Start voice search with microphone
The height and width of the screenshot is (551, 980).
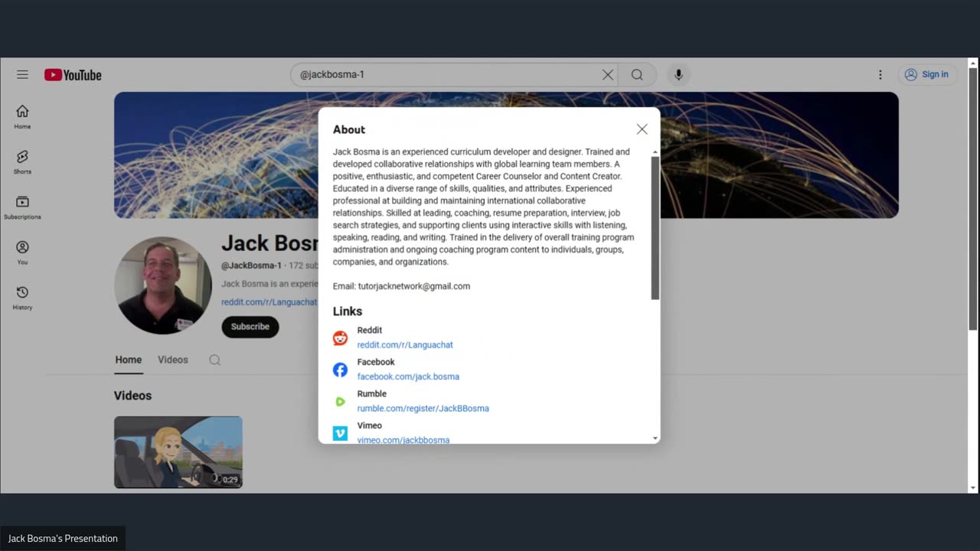[x=678, y=74]
